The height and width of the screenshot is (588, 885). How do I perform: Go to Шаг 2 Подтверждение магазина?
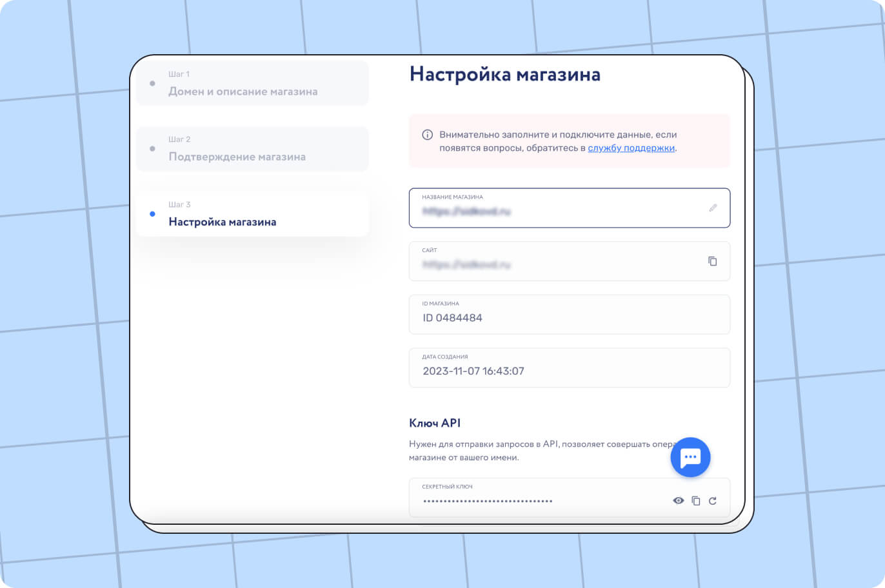(252, 149)
